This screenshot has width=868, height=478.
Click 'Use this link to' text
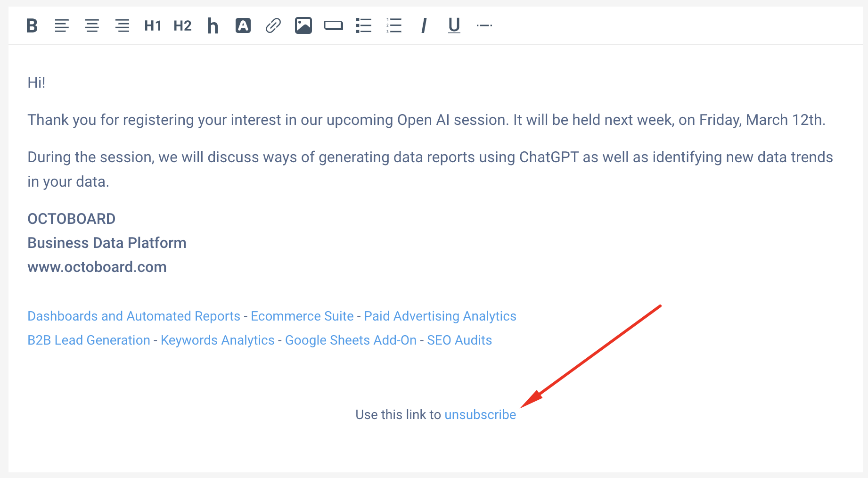pos(398,414)
